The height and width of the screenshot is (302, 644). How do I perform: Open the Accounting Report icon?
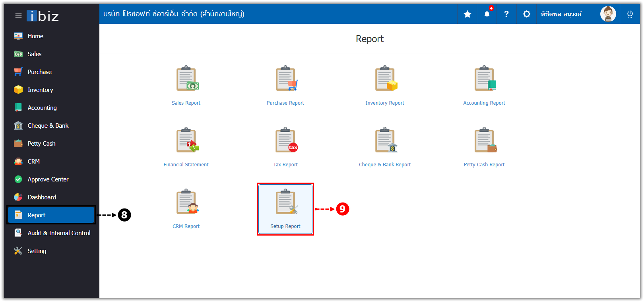(485, 79)
